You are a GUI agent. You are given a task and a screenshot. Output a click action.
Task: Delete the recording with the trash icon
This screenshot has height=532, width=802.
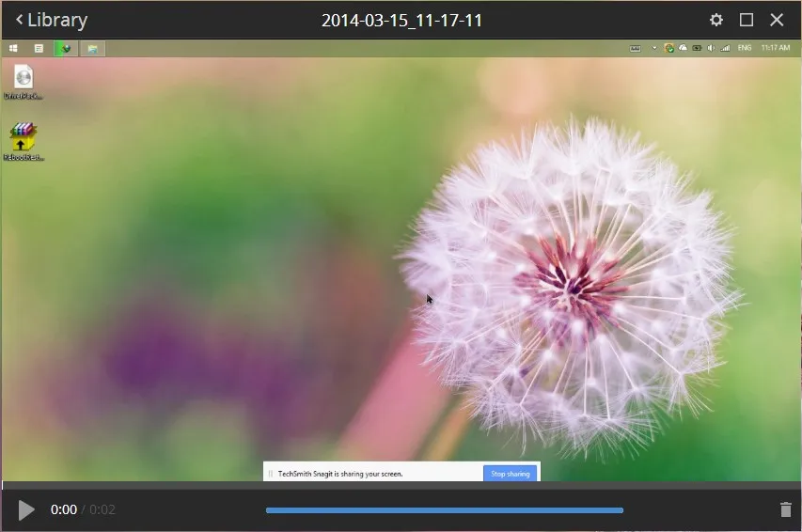point(786,509)
